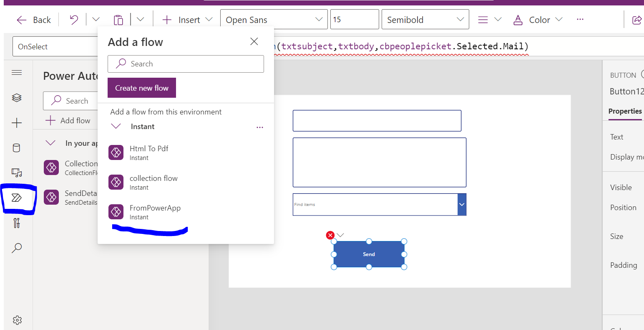Click the Font color icon in the toolbar
Viewport: 644px width, 330px height.
pos(518,19)
